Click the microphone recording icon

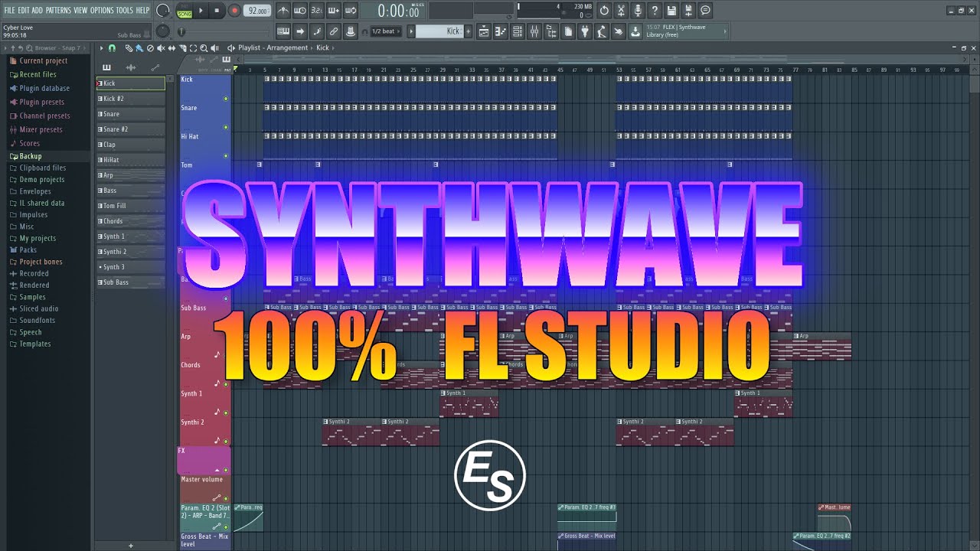click(x=638, y=11)
